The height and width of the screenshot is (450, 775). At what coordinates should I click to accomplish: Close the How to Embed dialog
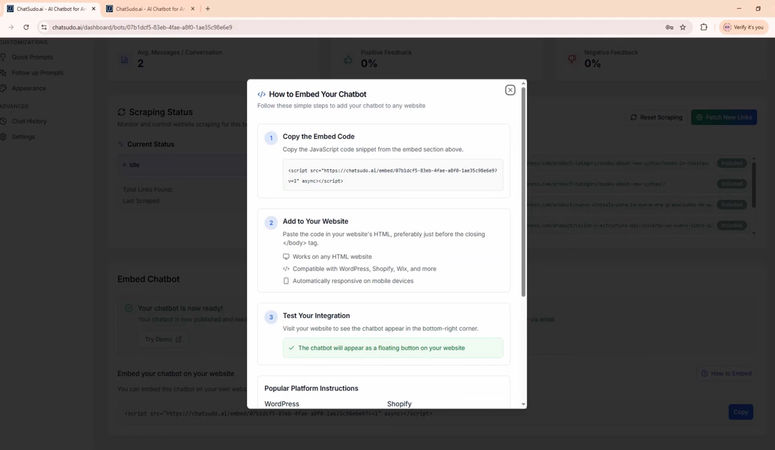click(x=510, y=90)
